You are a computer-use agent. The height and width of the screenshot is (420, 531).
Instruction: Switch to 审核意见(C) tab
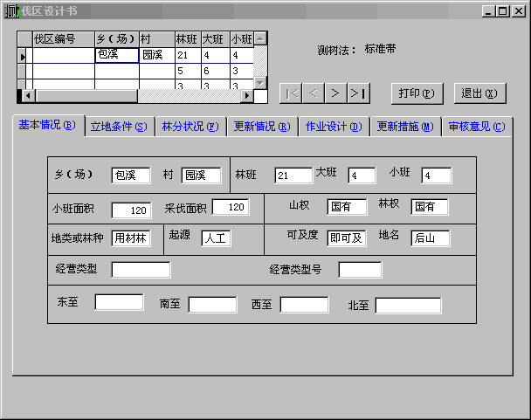(x=477, y=127)
